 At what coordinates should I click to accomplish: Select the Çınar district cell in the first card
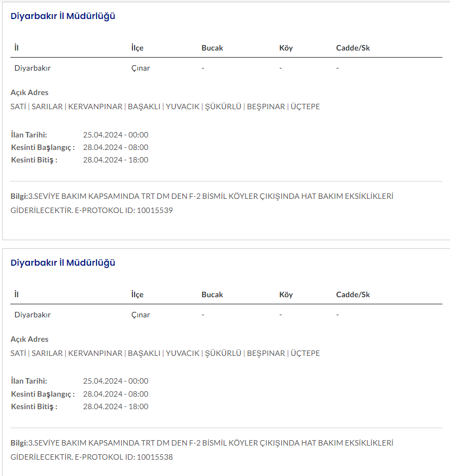(141, 68)
